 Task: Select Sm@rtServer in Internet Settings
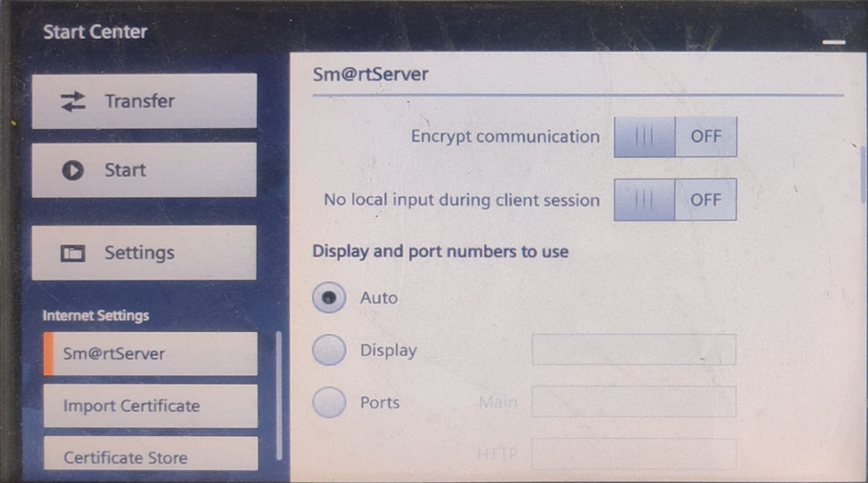click(x=151, y=353)
